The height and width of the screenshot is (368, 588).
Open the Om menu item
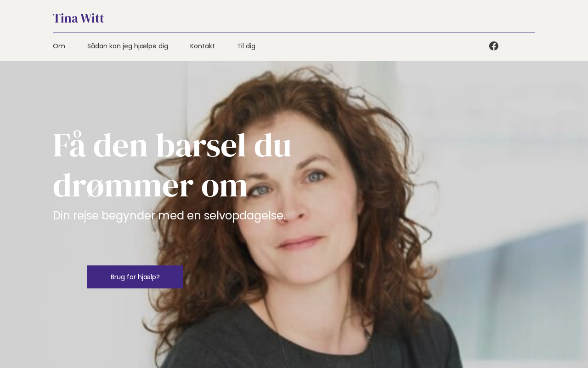pos(59,46)
